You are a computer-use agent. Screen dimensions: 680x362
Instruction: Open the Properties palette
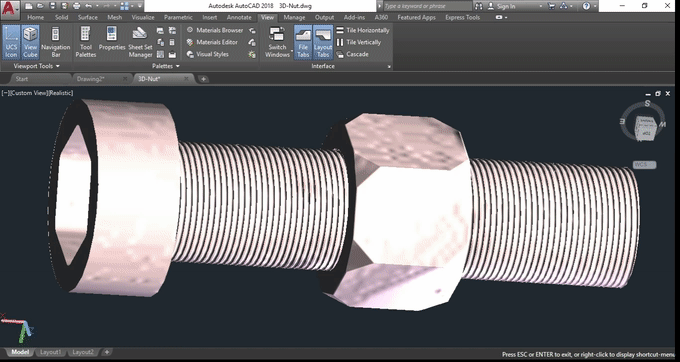tap(112, 39)
